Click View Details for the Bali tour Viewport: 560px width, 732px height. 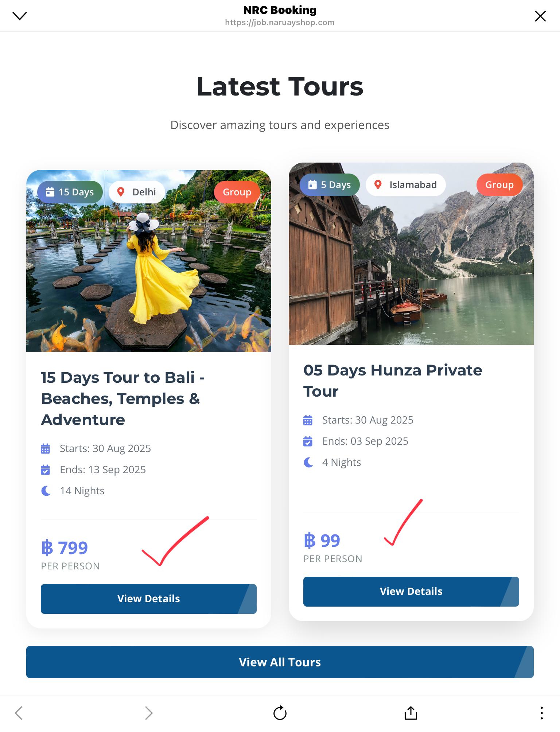pyautogui.click(x=148, y=599)
